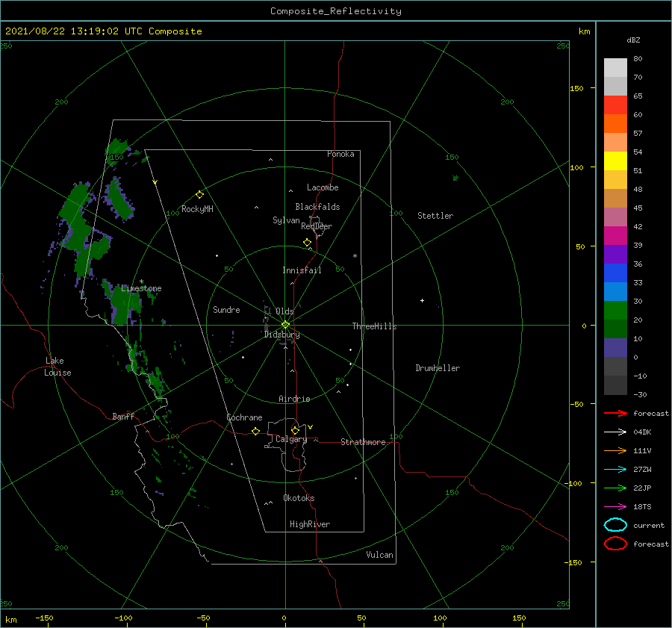This screenshot has height=628, width=672.
Task: Click the white 04DK arrow legend icon
Action: click(615, 432)
